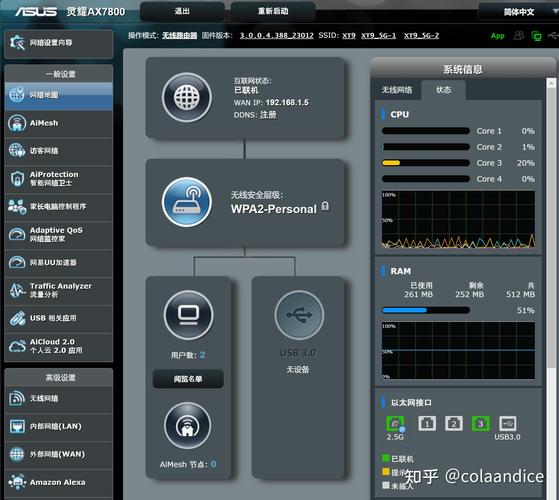Click the Internet status globe icon

tap(186, 97)
